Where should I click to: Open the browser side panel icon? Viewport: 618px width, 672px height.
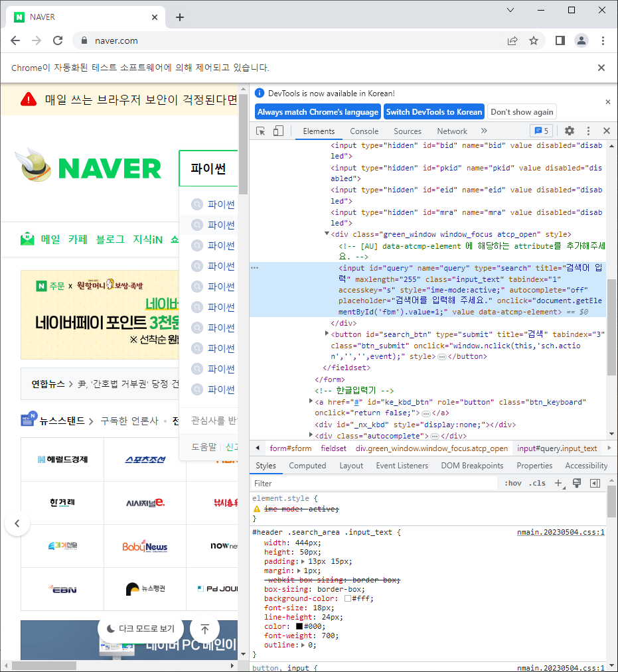[x=560, y=40]
